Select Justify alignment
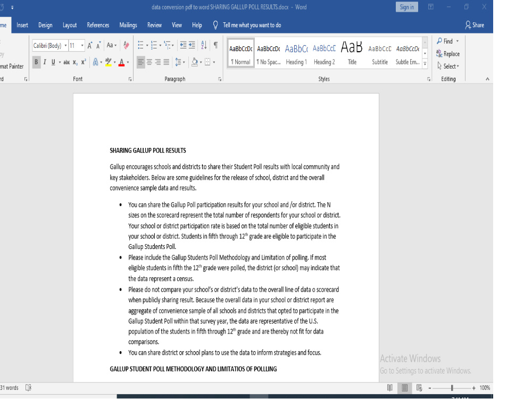 coord(166,62)
